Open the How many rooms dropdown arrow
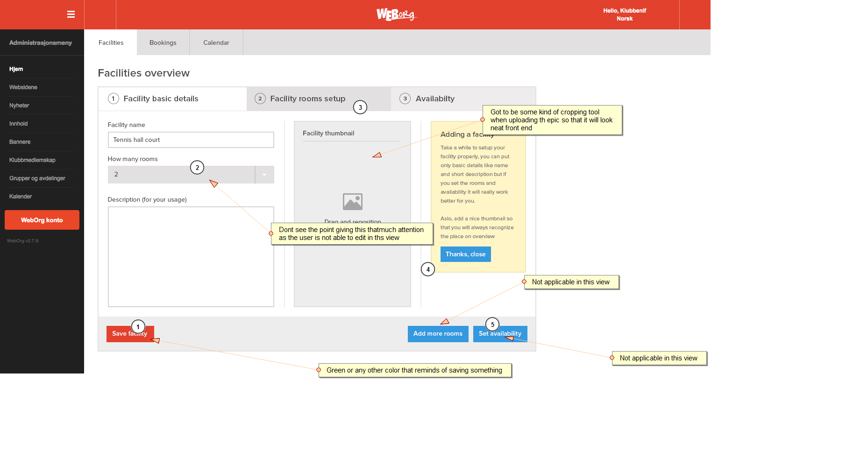 click(264, 175)
